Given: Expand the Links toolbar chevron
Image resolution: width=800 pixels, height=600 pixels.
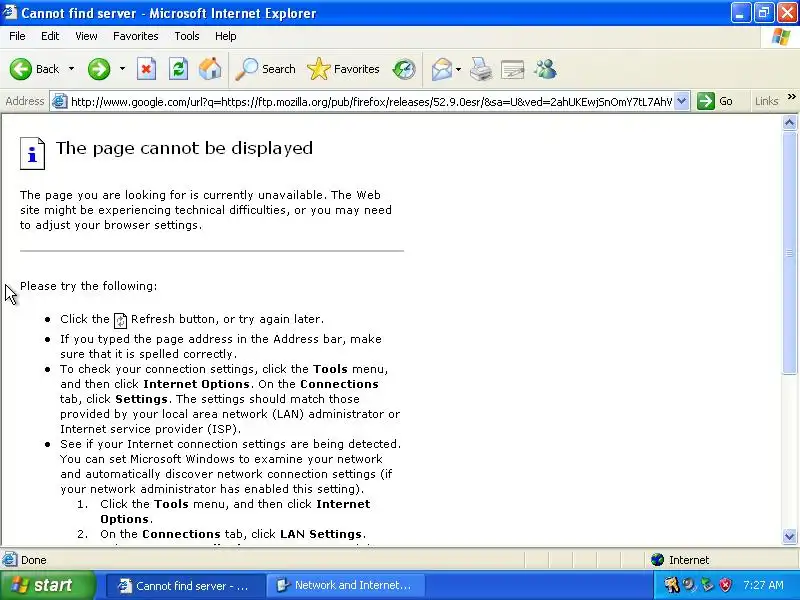Looking at the screenshot, I should click(x=791, y=97).
